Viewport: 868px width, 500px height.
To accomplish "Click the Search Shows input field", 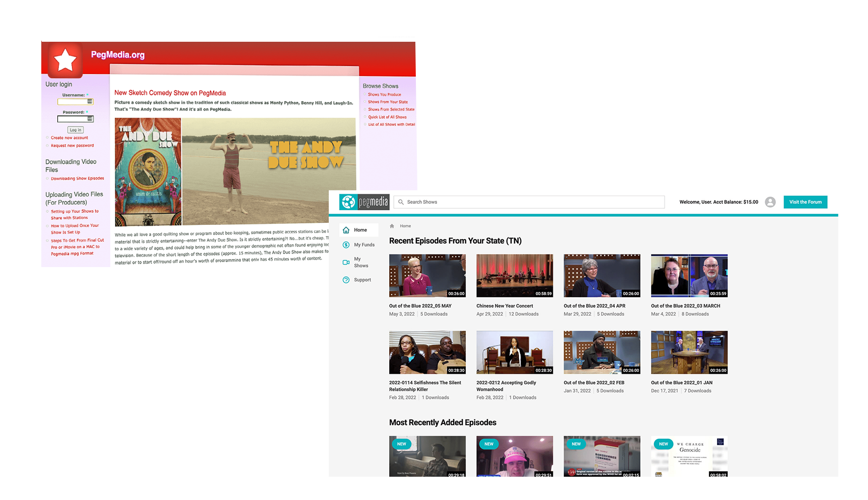I will pyautogui.click(x=529, y=202).
